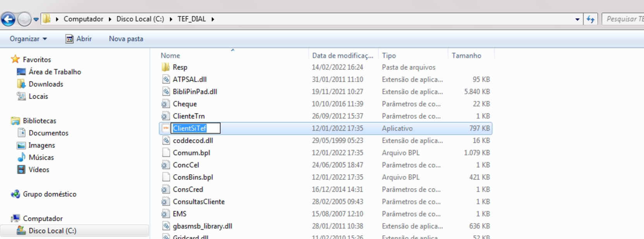Select Favoritos star in the navigation pane
The width and height of the screenshot is (644, 239).
coord(15,59)
